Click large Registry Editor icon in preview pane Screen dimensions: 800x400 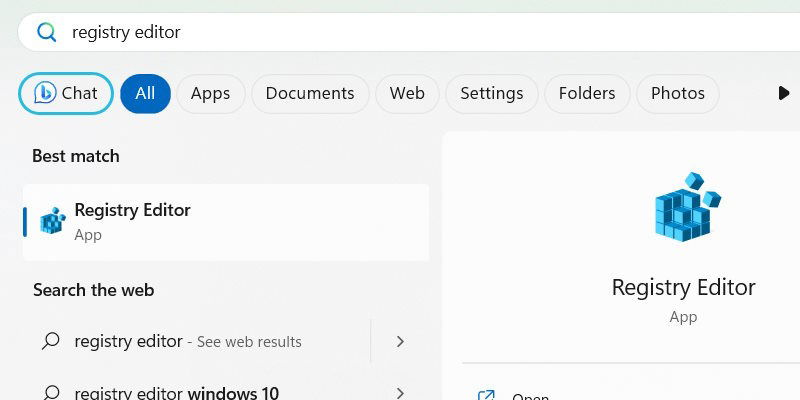click(685, 208)
